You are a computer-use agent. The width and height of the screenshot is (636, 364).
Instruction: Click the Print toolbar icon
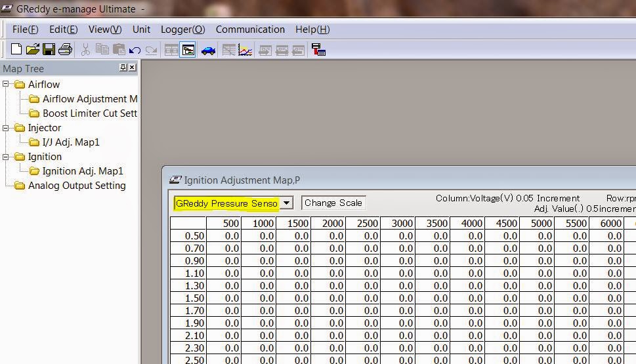65,50
